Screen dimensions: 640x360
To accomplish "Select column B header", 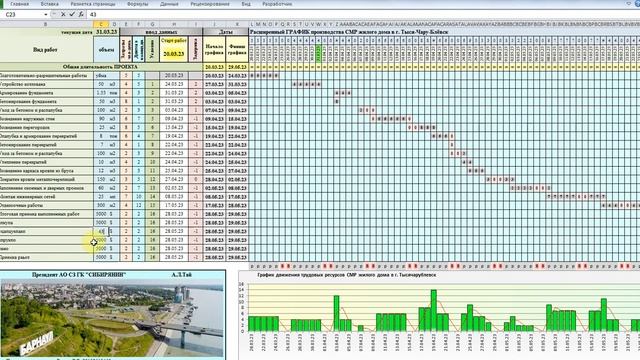I will pos(46,24).
